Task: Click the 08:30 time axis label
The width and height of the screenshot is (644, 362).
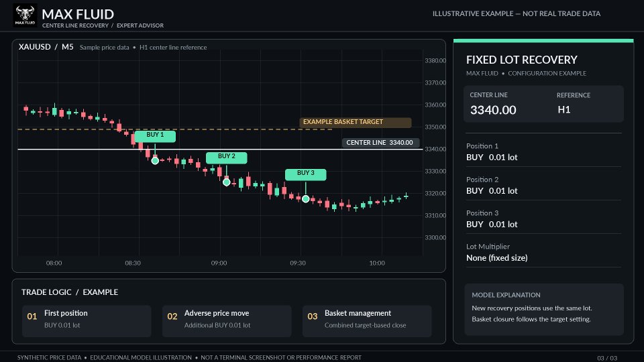Action: (x=133, y=263)
